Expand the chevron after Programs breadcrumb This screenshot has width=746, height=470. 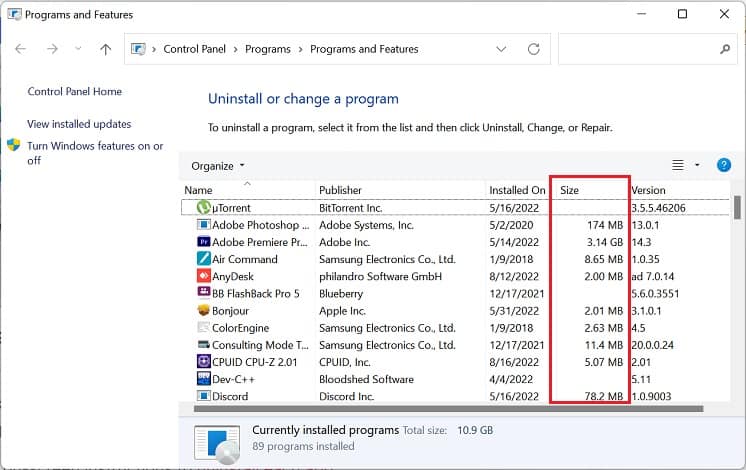coord(300,49)
